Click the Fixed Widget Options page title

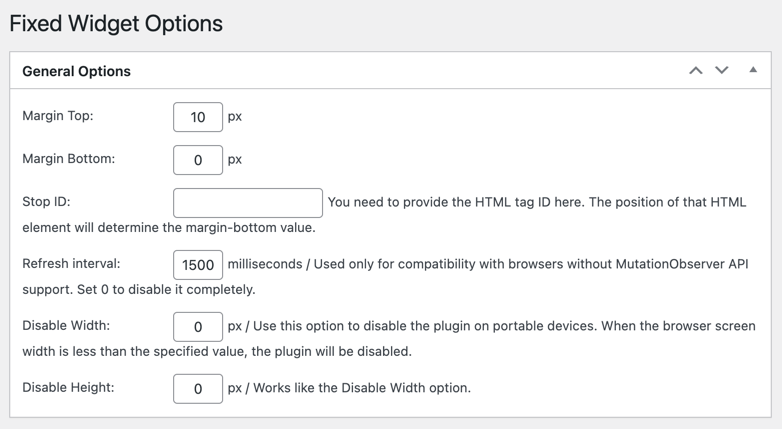[x=116, y=23]
